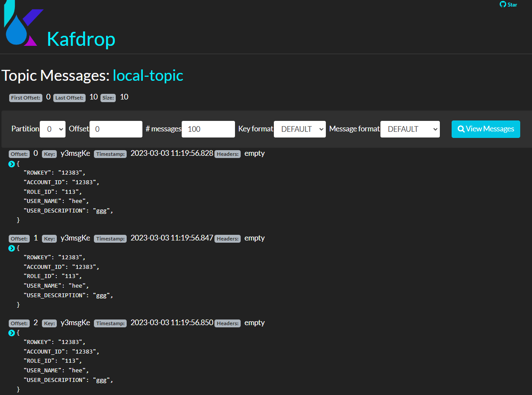Image resolution: width=532 pixels, height=395 pixels.
Task: Click the USER_NAME line in offset 1 message
Action: 56,286
